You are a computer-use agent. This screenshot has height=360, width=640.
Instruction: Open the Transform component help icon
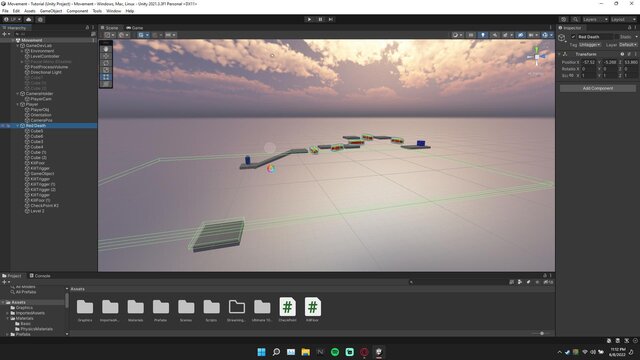pyautogui.click(x=622, y=54)
